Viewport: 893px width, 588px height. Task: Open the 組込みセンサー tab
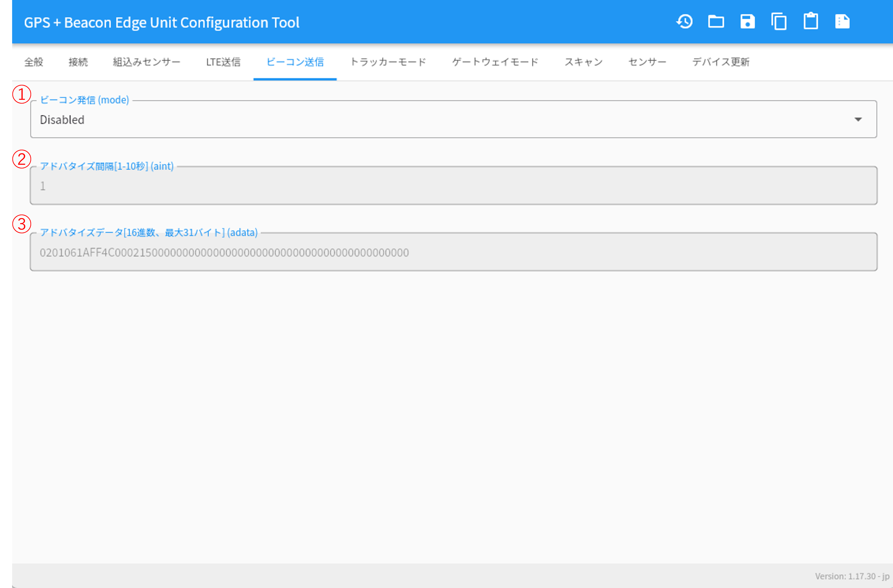pyautogui.click(x=147, y=62)
